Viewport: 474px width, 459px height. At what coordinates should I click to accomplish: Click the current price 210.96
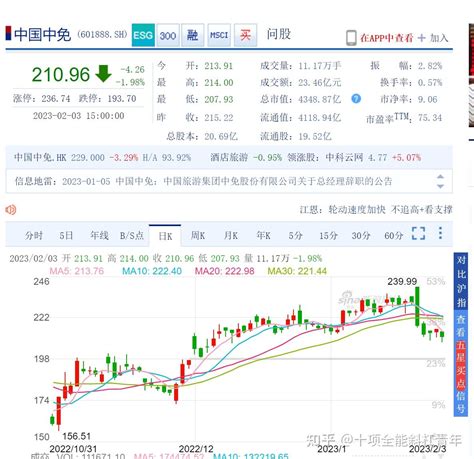pos(61,74)
